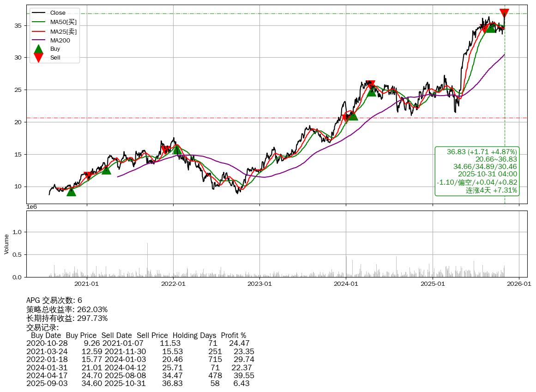Viewport: 536px width, 392px height.
Task: Click the 2023-01 label on the x-axis
Action: click(259, 283)
